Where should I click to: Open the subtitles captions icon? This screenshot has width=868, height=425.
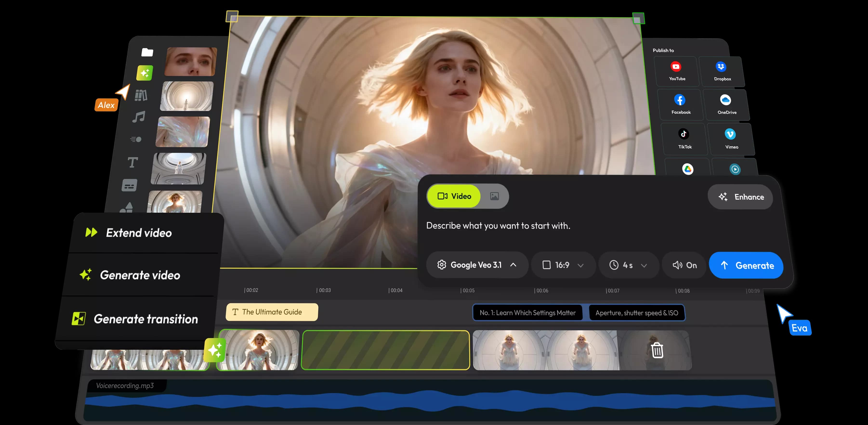pyautogui.click(x=129, y=185)
